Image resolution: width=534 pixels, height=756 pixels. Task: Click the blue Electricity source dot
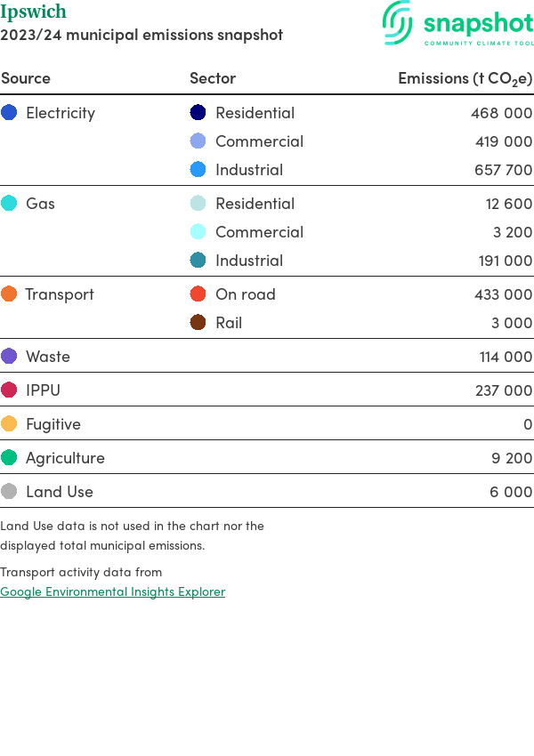(9, 113)
